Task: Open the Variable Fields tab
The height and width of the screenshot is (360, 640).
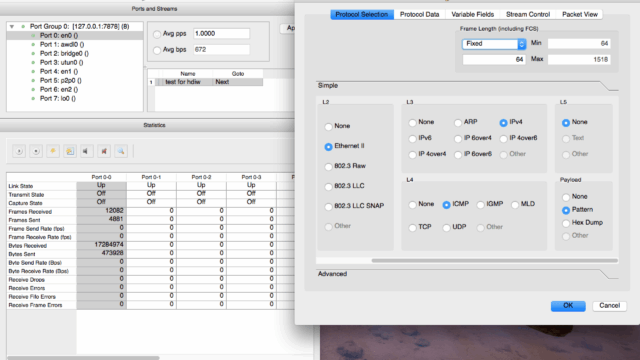Action: coord(473,14)
